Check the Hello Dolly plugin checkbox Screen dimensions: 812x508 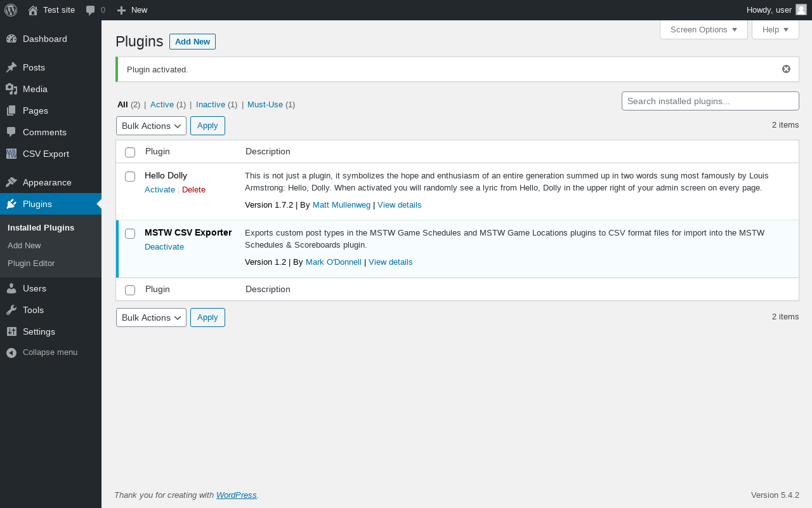coord(130,176)
